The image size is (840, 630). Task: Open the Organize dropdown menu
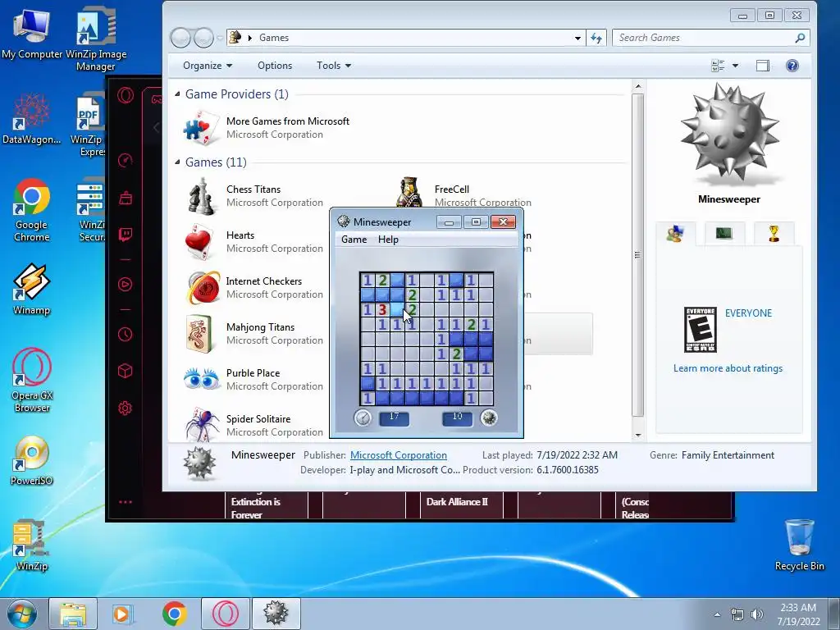click(x=208, y=66)
